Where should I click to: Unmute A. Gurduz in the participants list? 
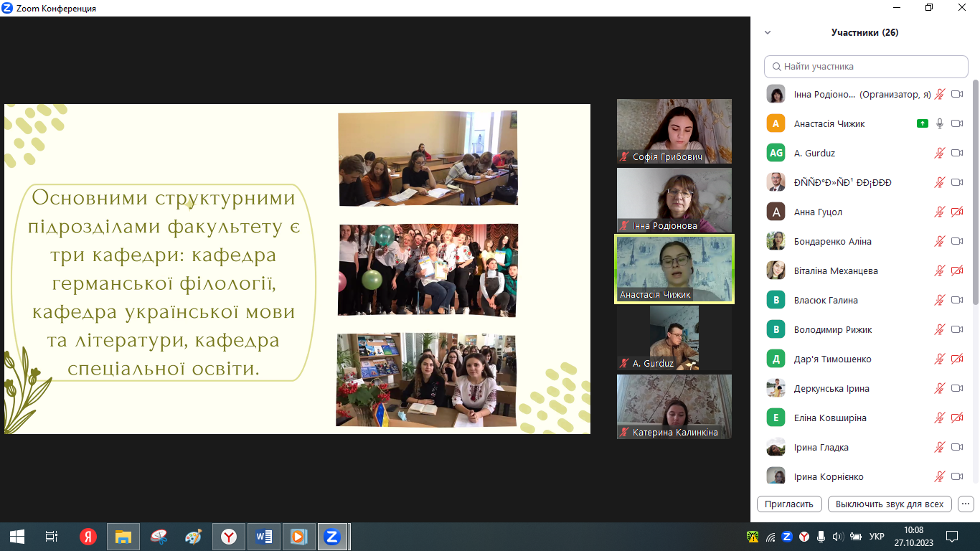(x=940, y=153)
